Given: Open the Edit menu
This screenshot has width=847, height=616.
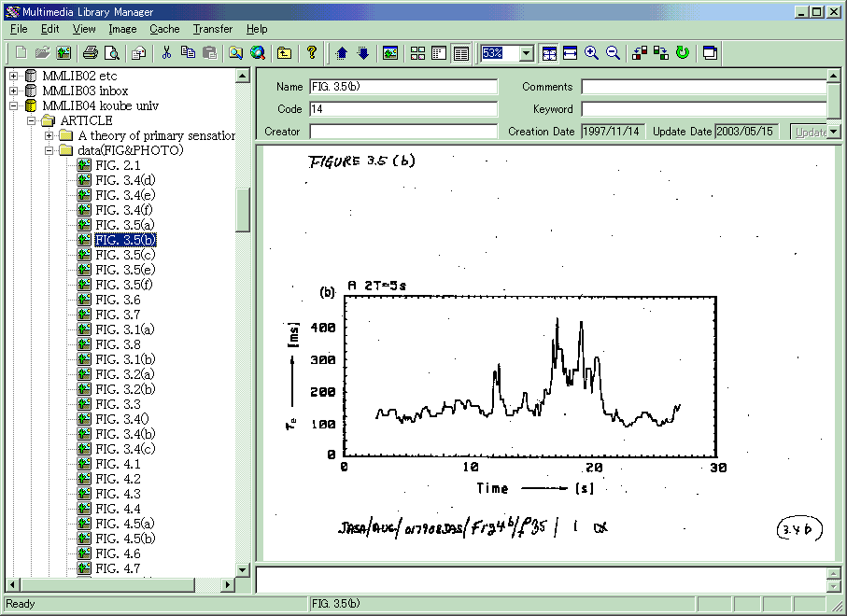Looking at the screenshot, I should click(50, 29).
